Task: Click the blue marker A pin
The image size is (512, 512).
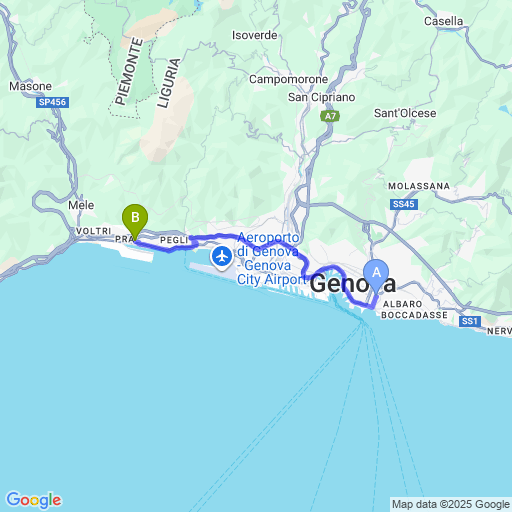Action: point(376,276)
